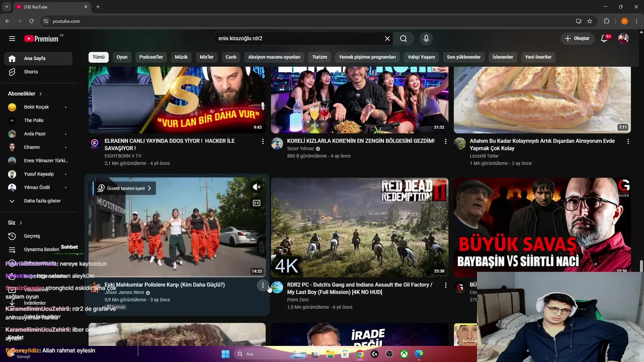Click the page vertical scrollbar thumb
This screenshot has height=362, width=644.
tap(641, 265)
